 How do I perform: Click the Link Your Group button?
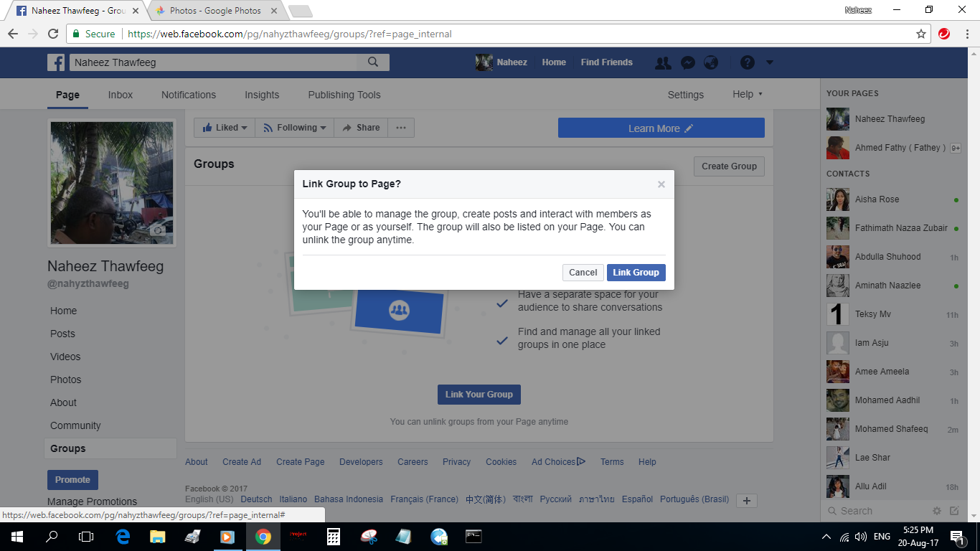click(x=479, y=395)
